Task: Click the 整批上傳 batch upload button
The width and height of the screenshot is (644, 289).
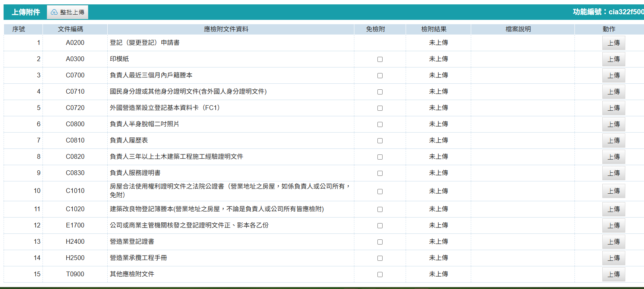Action: [x=68, y=12]
